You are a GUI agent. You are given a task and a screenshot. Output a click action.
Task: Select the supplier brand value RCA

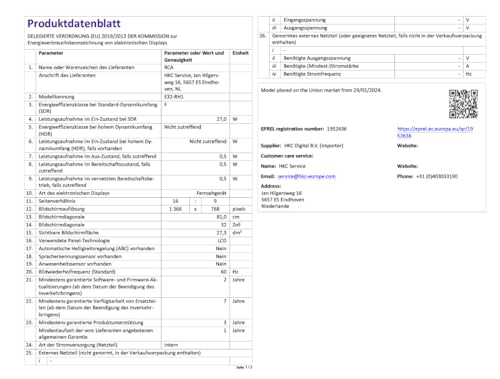click(169, 67)
